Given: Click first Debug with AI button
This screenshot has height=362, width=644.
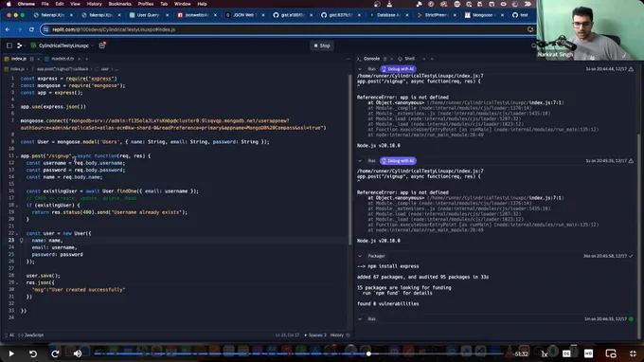Looking at the screenshot, I should click(399, 69).
